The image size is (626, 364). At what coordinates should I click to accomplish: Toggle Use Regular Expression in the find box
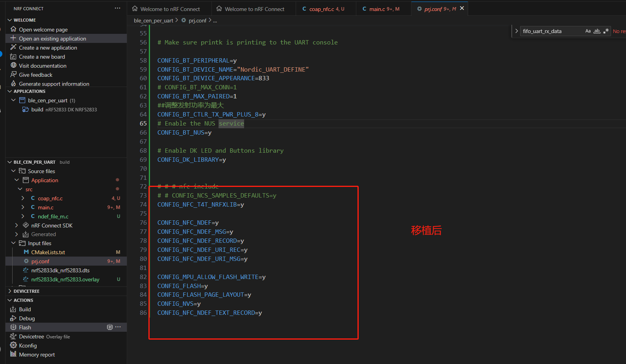[x=606, y=31]
